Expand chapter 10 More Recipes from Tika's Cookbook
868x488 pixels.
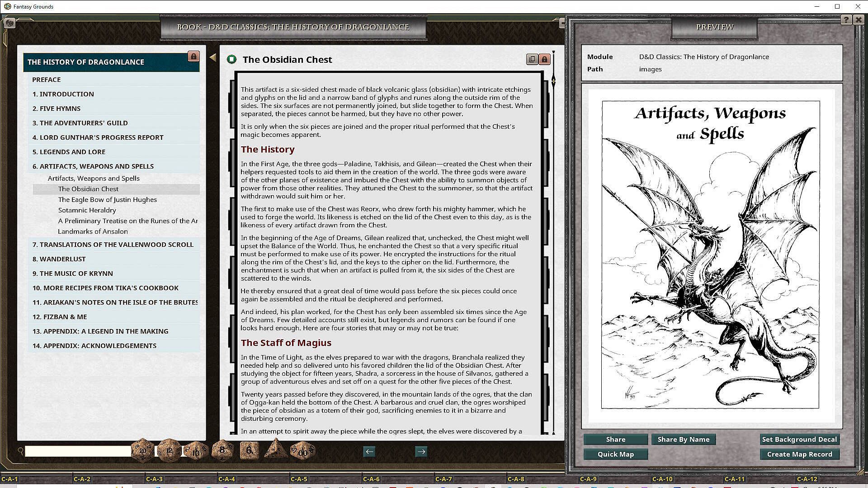tap(113, 288)
